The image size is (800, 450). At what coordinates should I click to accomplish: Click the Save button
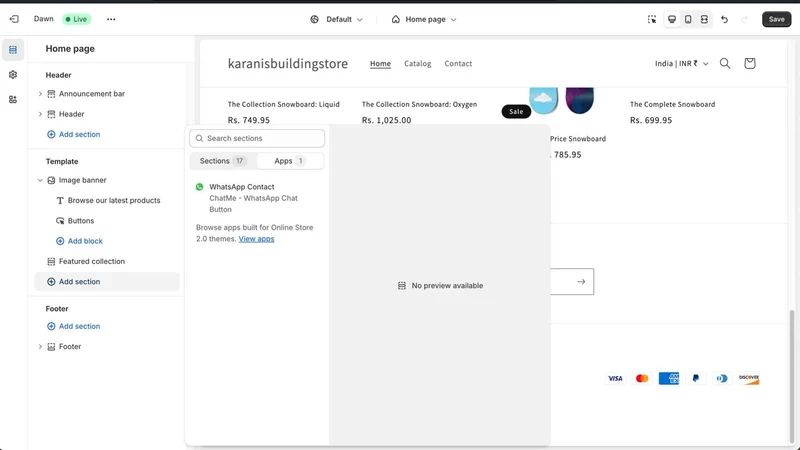tap(777, 19)
